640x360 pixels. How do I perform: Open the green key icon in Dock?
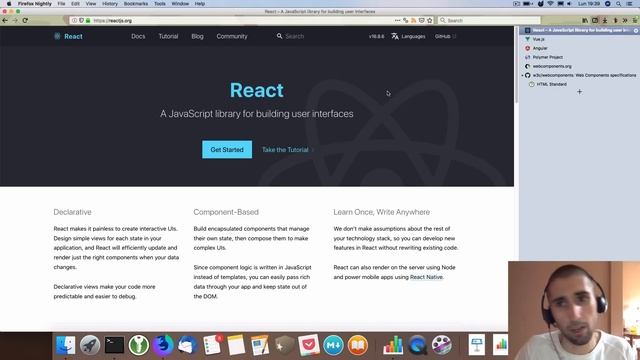tap(138, 345)
